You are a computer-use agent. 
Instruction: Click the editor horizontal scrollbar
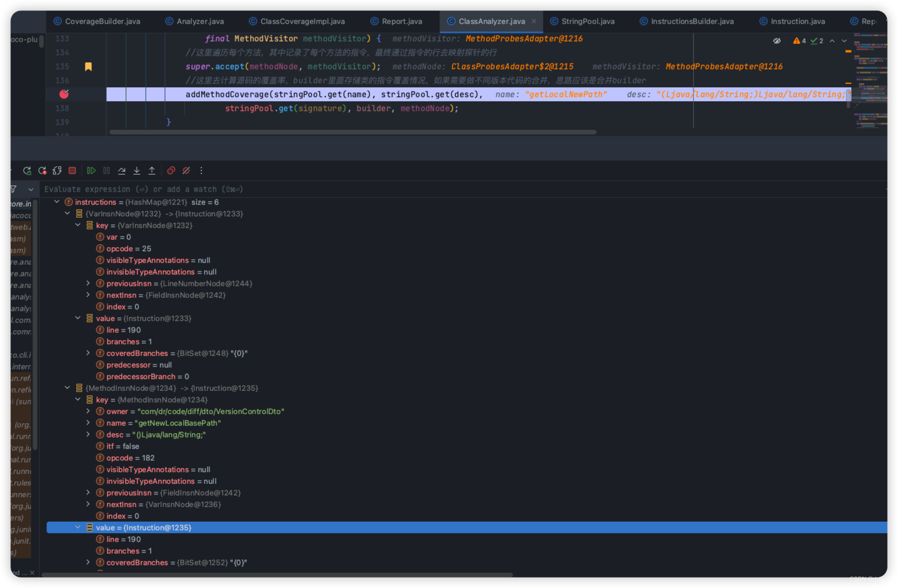352,132
